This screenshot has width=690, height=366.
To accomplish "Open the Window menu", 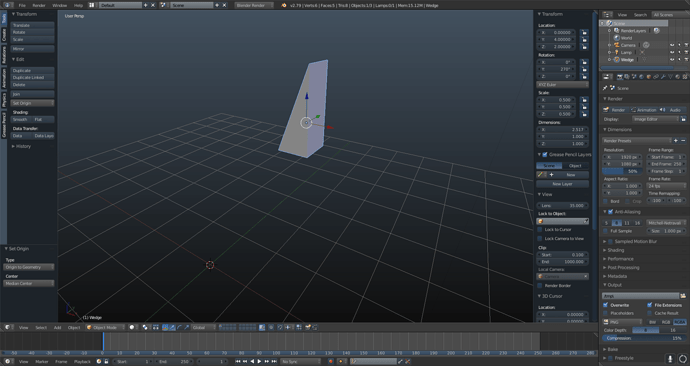I will 59,5.
